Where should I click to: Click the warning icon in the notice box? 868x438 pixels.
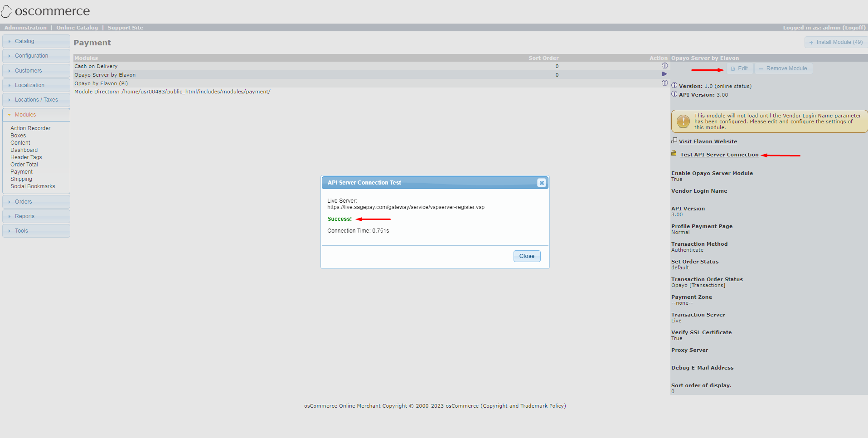click(683, 121)
